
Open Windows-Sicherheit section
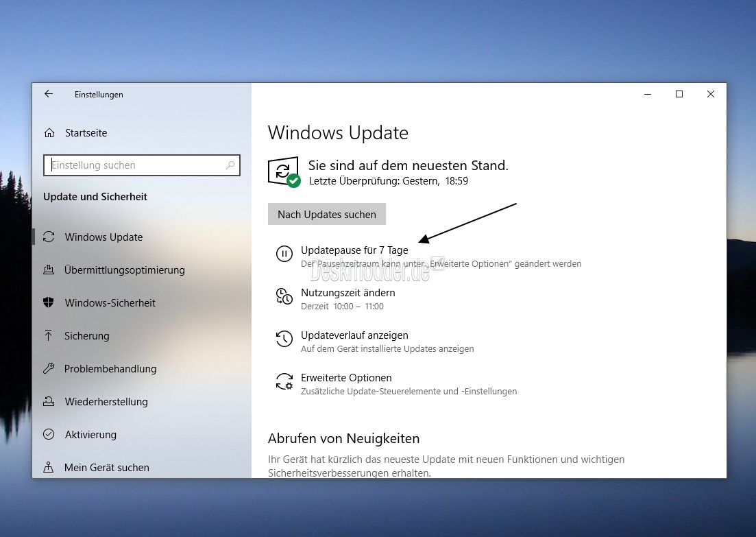[x=110, y=303]
